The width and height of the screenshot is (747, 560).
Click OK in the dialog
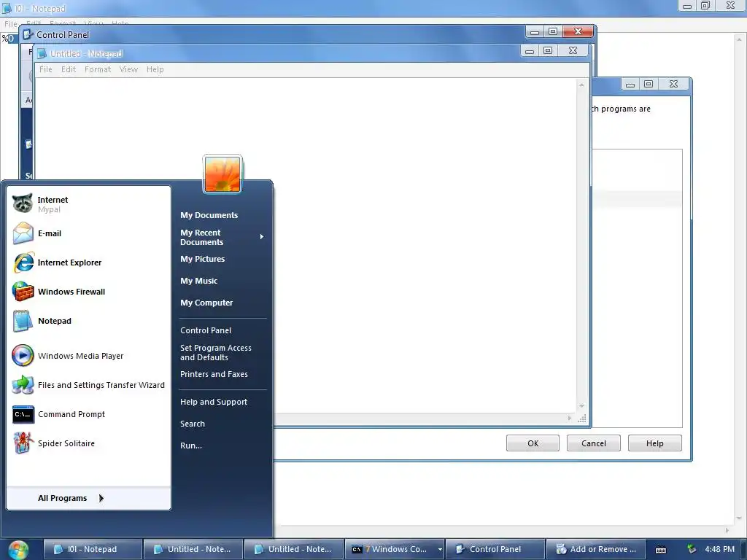(533, 443)
